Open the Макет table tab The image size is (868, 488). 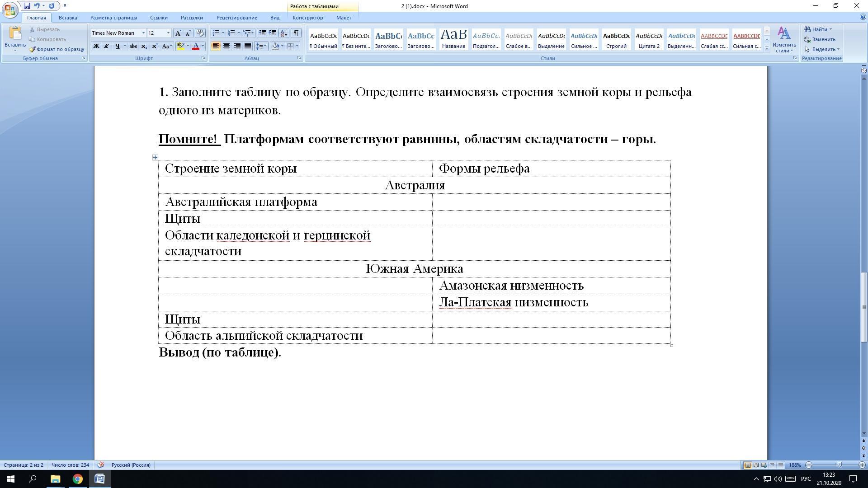pyautogui.click(x=343, y=18)
